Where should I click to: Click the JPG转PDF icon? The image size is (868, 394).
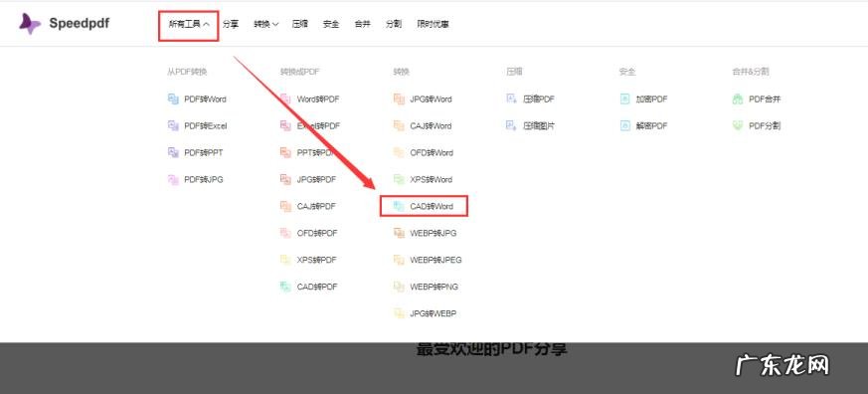point(285,179)
